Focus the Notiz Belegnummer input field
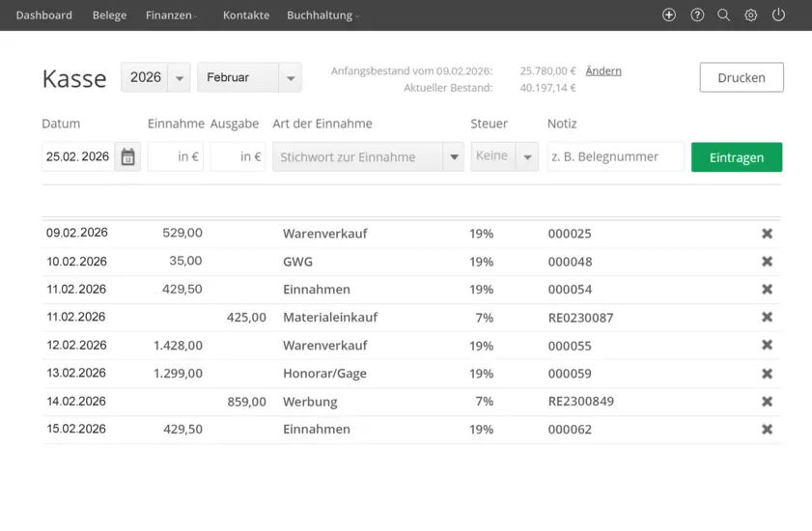 point(615,157)
